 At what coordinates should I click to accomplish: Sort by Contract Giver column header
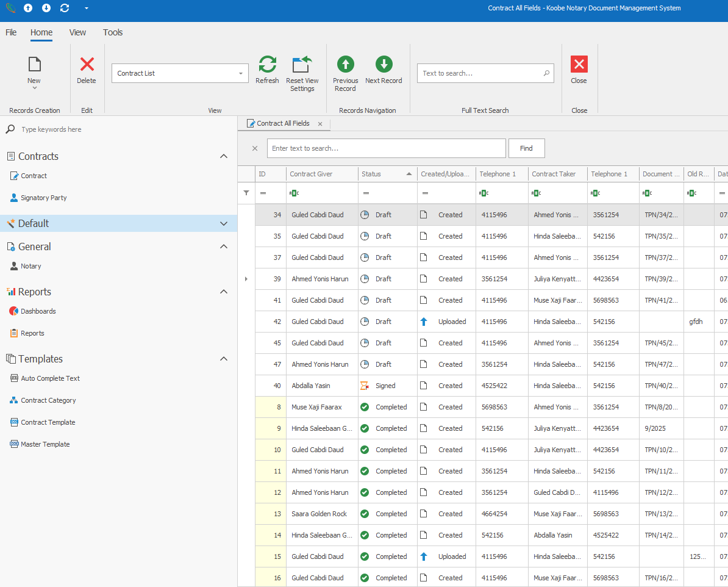322,174
